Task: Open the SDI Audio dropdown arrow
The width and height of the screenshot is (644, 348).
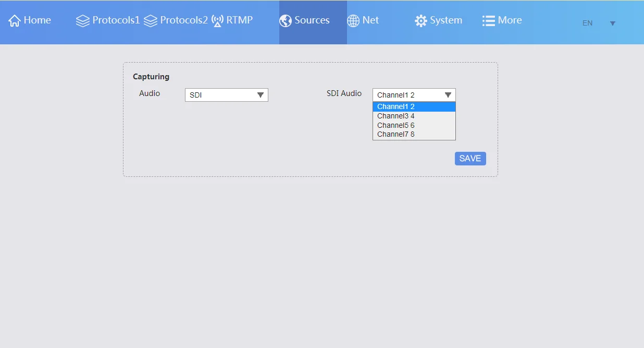Action: tap(448, 94)
